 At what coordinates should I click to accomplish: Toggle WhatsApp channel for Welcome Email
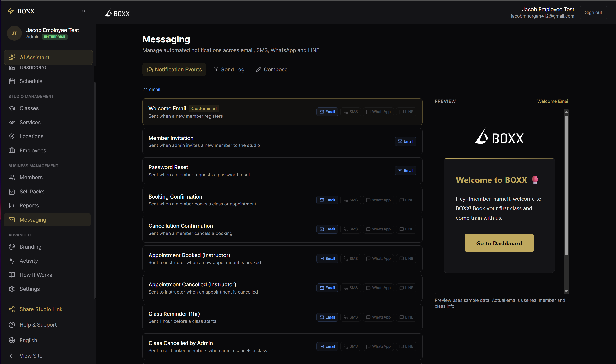click(378, 112)
